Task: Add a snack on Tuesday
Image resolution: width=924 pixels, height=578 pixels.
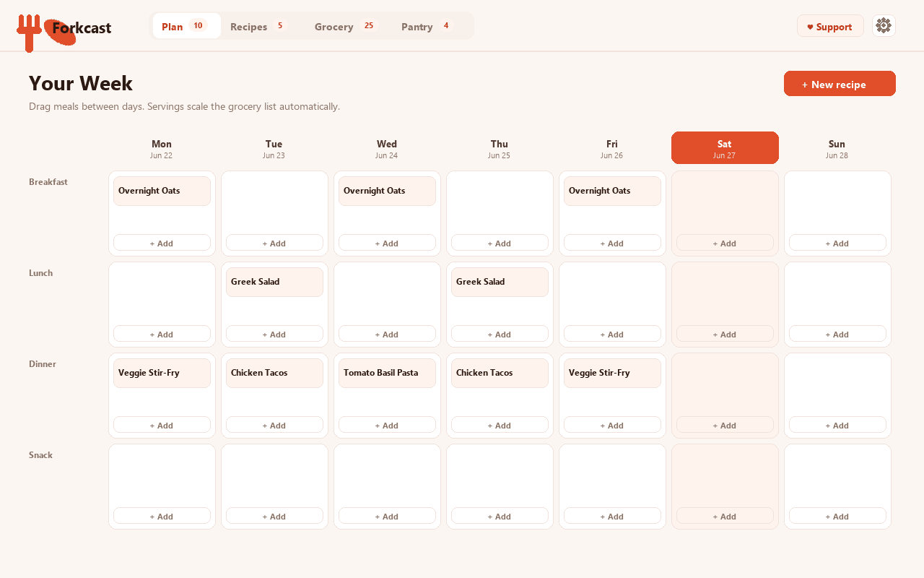Action: (x=274, y=516)
